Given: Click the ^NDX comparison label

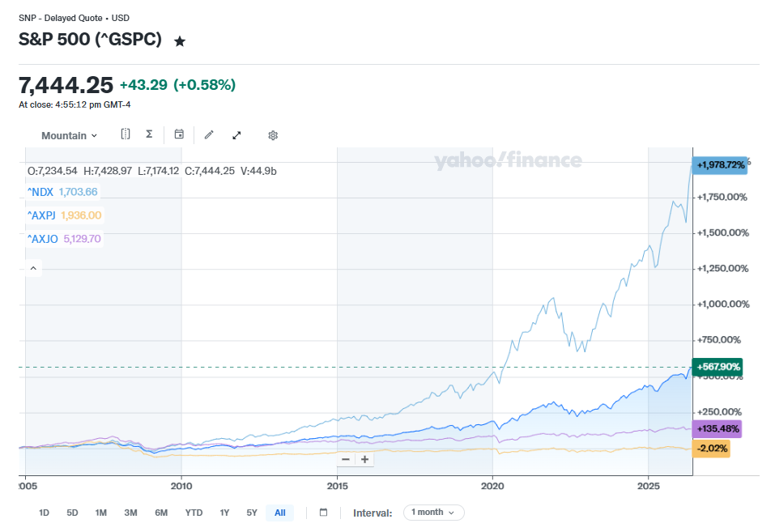Looking at the screenshot, I should 40,192.
